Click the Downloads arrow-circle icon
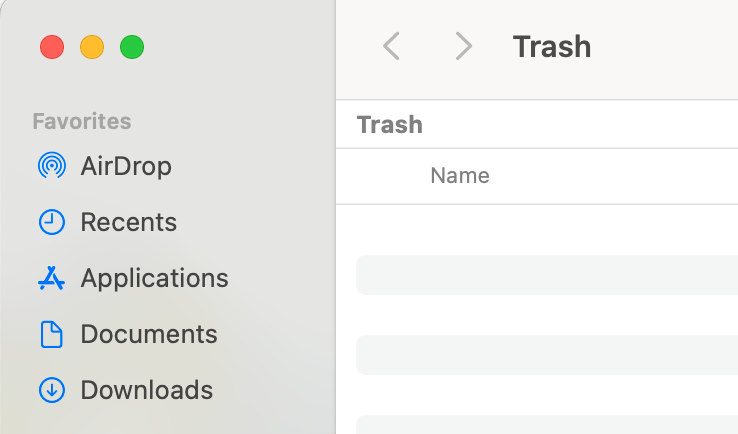 coord(51,390)
